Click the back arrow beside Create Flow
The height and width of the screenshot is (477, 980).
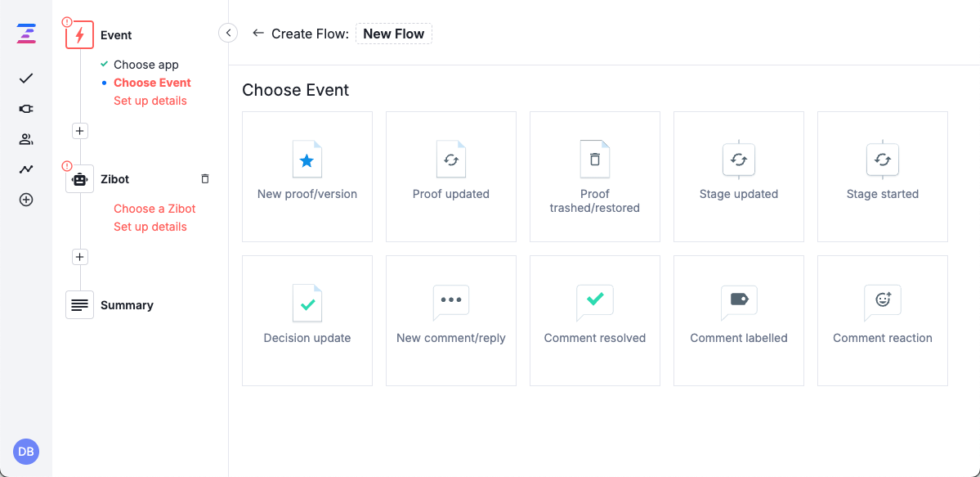[258, 33]
